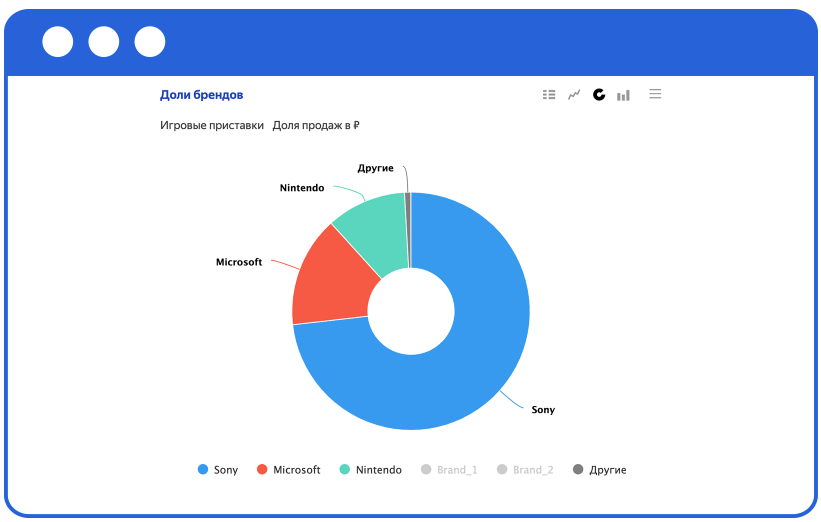The image size is (821, 522).
Task: Click the Игровые приставки subtitle text
Action: 212,126
